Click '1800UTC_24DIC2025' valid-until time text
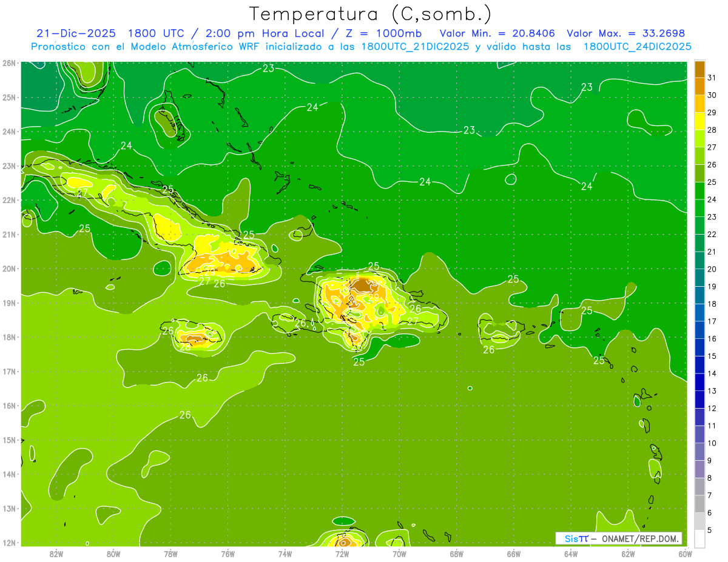Screen dimensions: 728x562 click(637, 47)
